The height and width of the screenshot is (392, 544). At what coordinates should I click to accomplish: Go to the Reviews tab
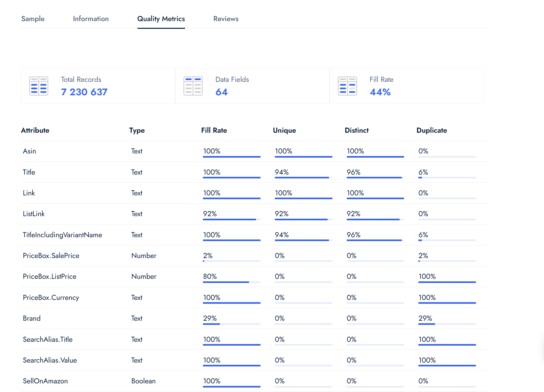click(x=226, y=19)
